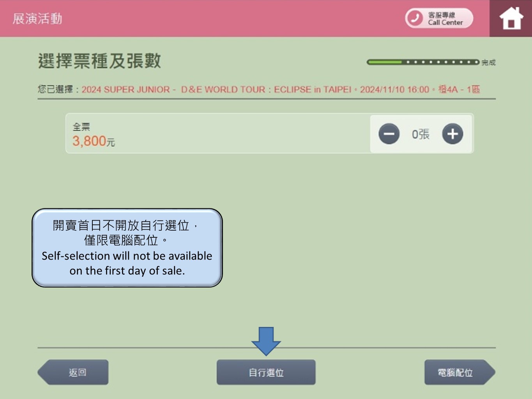
Task: Go to the home screen icon
Action: (511, 18)
